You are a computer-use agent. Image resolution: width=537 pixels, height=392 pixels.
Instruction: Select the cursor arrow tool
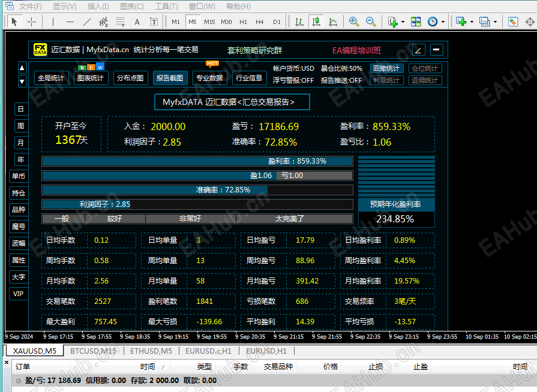pyautogui.click(x=14, y=22)
